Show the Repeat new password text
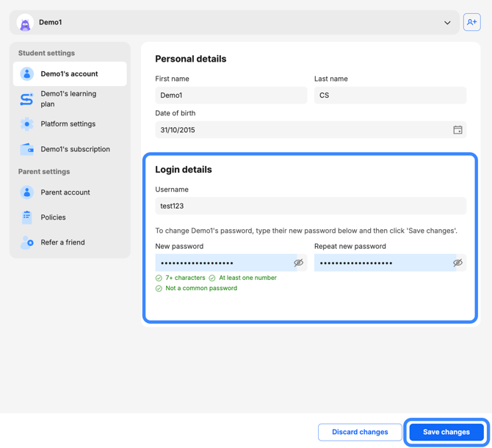This screenshot has width=492, height=448. tap(457, 263)
